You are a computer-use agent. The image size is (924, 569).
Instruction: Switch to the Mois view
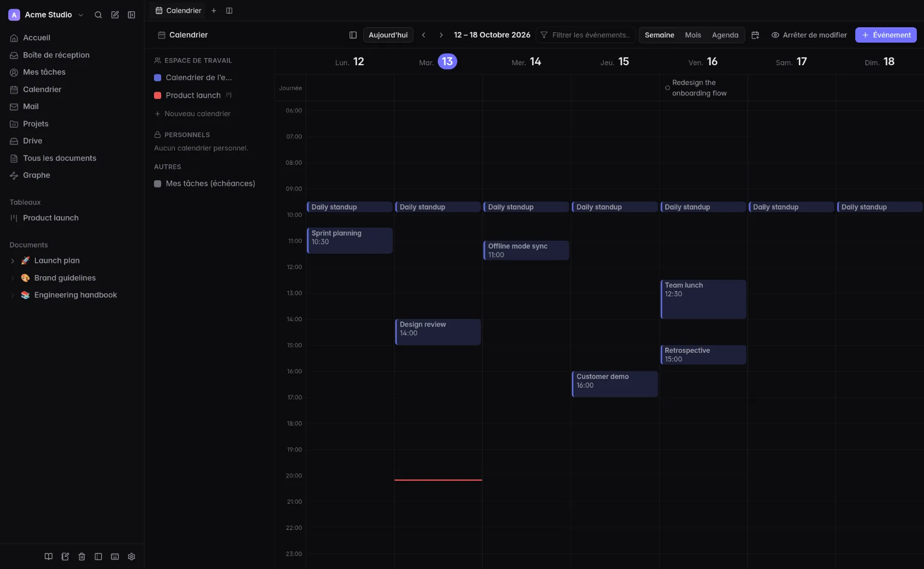coord(693,35)
